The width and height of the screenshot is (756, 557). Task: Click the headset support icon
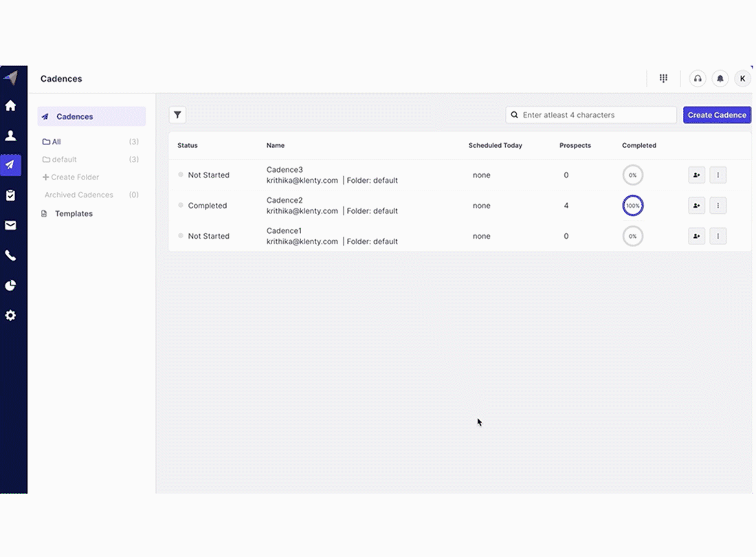point(698,78)
